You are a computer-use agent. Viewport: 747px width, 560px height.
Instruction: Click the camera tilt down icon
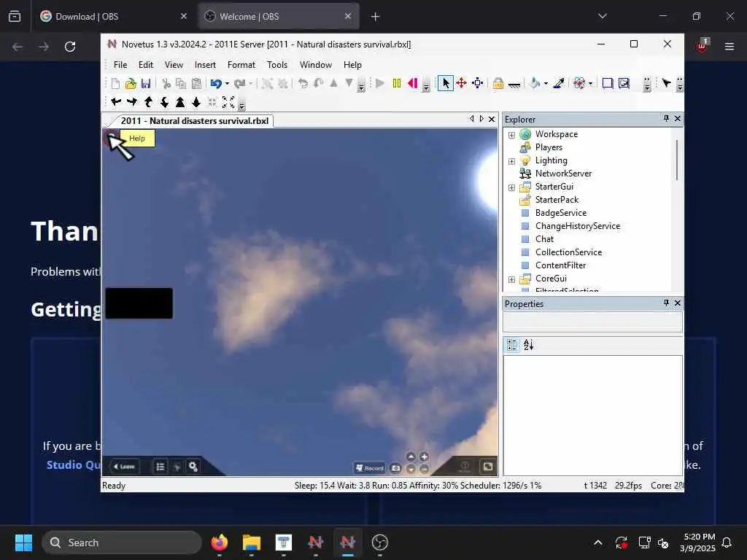(164, 102)
